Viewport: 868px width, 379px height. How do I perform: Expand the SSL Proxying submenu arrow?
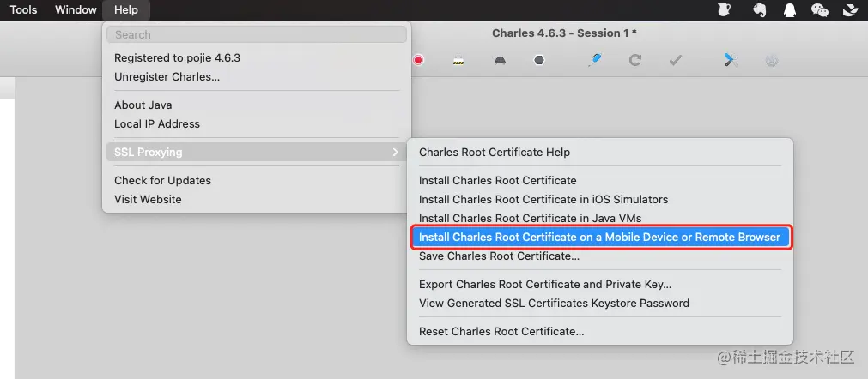tap(395, 152)
